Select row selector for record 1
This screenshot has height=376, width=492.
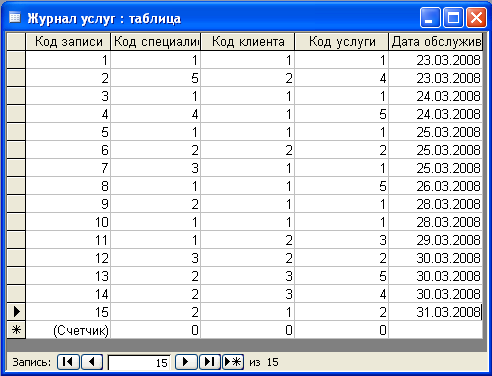tap(16, 60)
